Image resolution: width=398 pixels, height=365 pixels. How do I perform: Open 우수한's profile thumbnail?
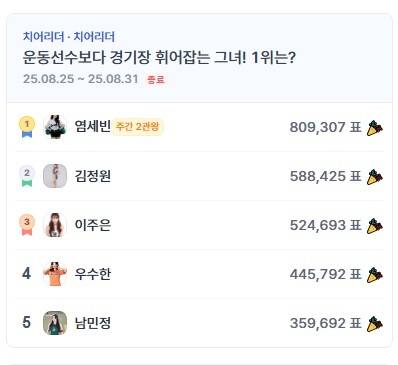point(55,274)
